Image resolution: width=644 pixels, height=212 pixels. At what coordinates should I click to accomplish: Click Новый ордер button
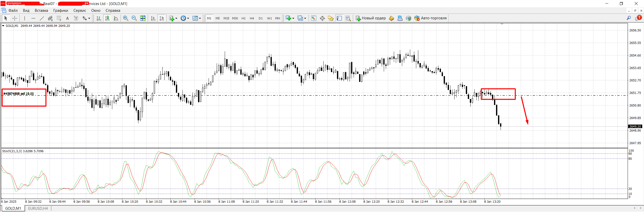370,18
